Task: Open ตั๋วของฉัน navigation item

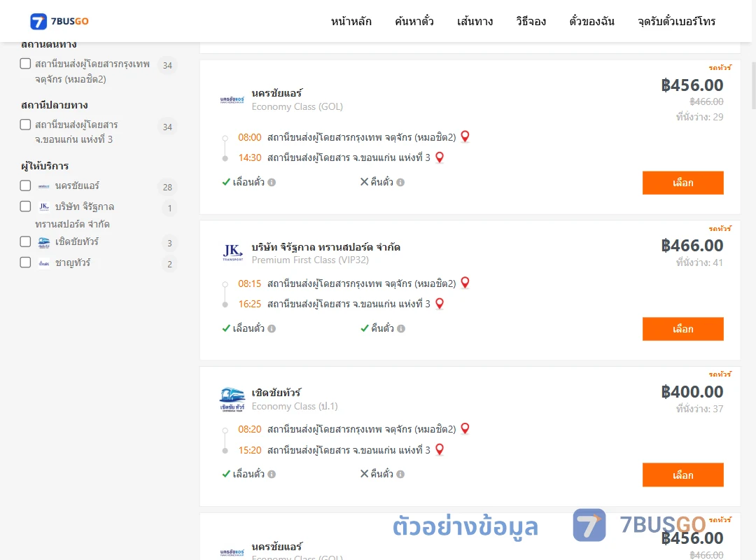Action: tap(591, 21)
